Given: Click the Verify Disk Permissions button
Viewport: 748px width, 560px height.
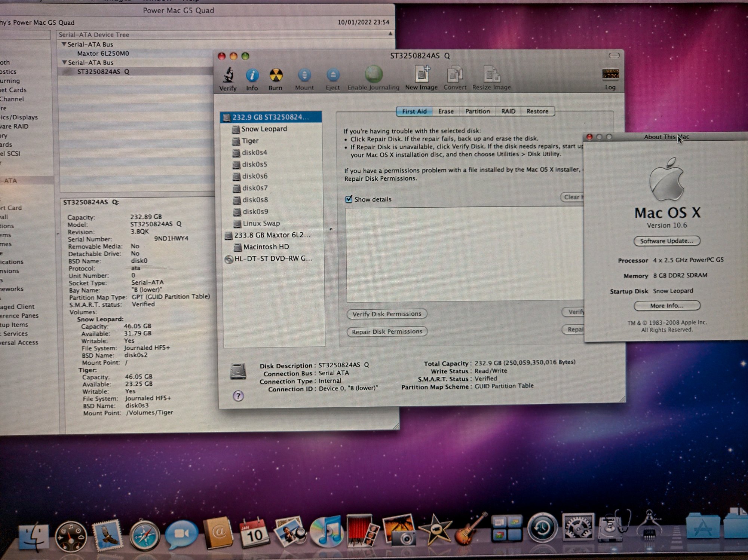Looking at the screenshot, I should (387, 314).
